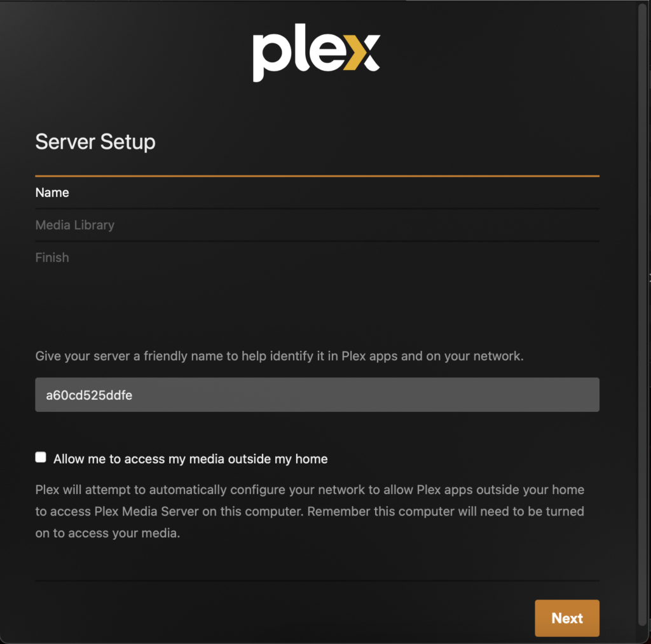This screenshot has height=644, width=651.
Task: Select the Name setup step
Action: 52,193
